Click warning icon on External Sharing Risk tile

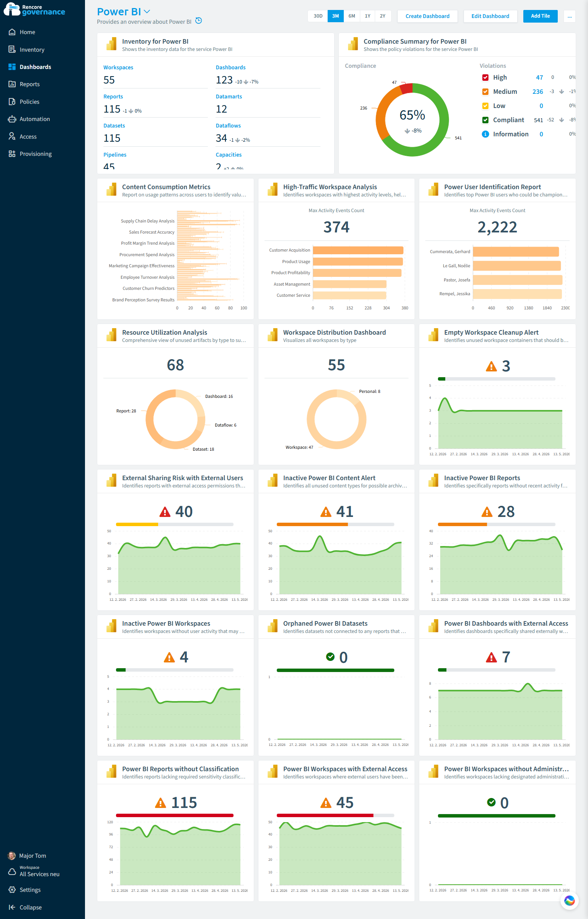coord(165,512)
